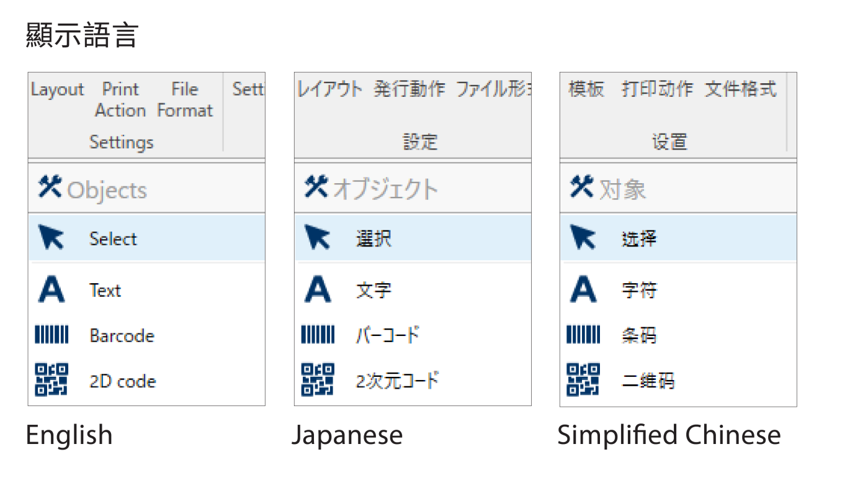This screenshot has height=480, width=868.
Task: Open Layout in English ribbon
Action: 57,90
